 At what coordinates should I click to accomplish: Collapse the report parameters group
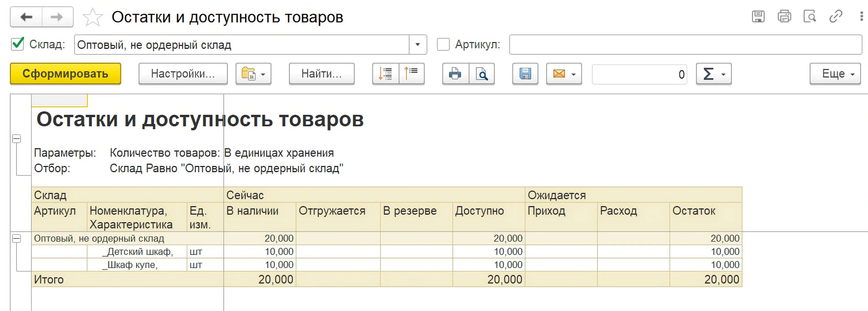tap(16, 139)
